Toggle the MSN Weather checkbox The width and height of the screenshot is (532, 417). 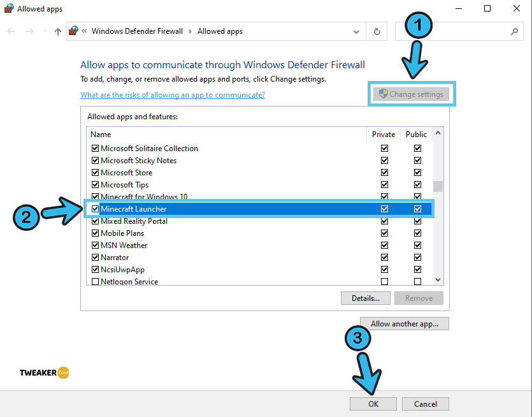coord(96,245)
